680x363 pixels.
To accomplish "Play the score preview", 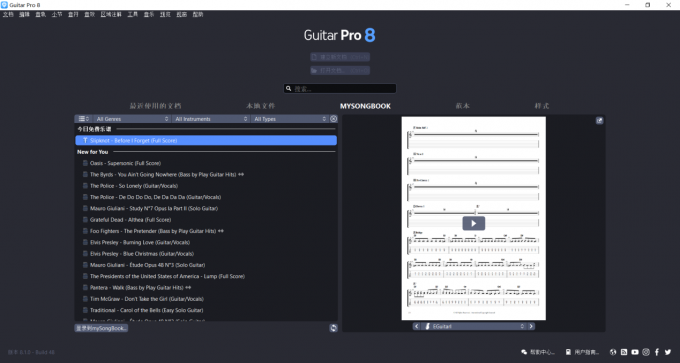I will 474,223.
